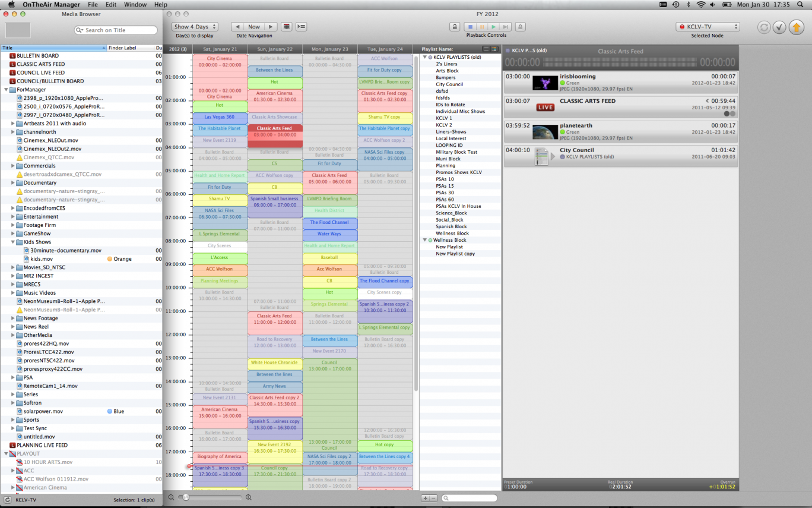Switch the playlist pane to colored list view
The image size is (812, 508).
(x=494, y=49)
